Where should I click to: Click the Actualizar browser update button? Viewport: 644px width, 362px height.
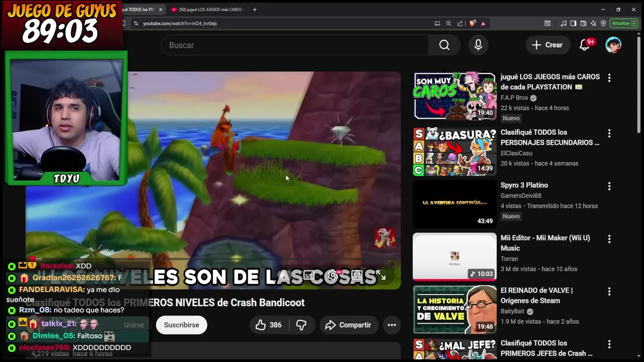(624, 23)
